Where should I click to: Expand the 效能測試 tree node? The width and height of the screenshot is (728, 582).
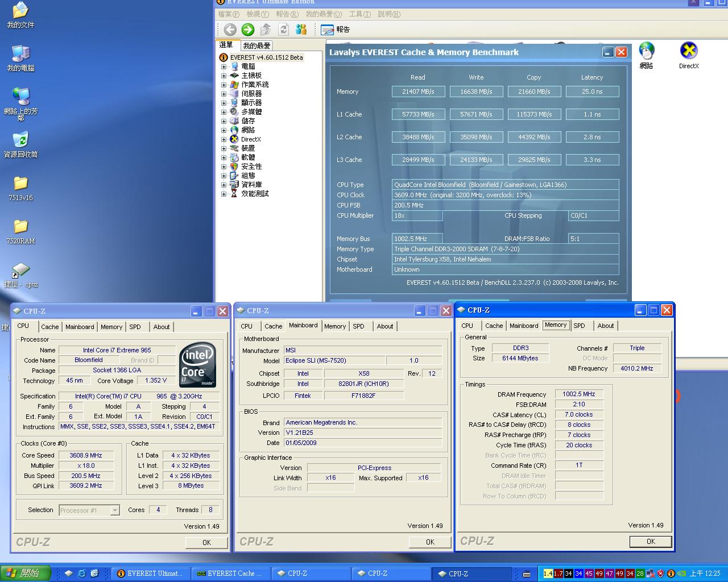tap(224, 194)
